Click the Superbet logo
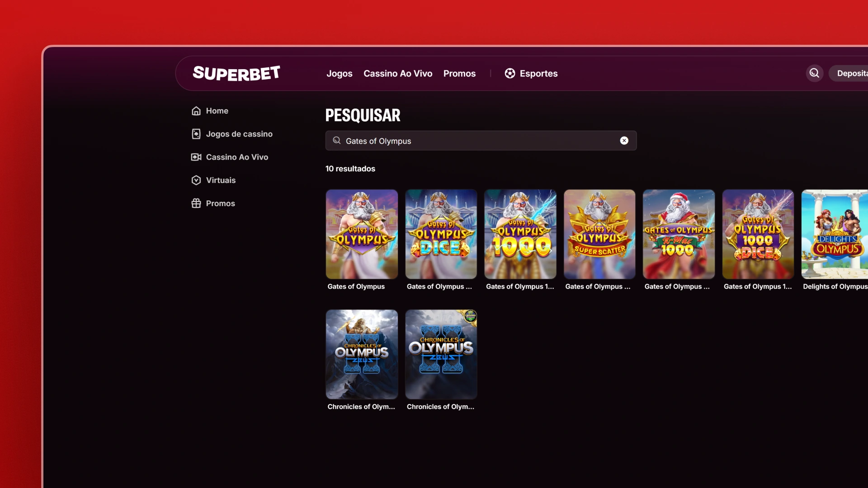The width and height of the screenshot is (868, 488). click(x=236, y=73)
